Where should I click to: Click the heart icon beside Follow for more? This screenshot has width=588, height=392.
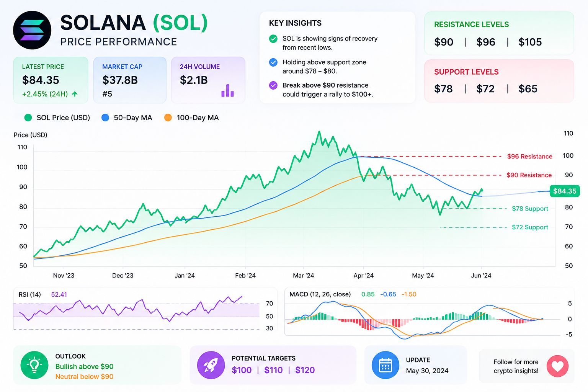557,366
